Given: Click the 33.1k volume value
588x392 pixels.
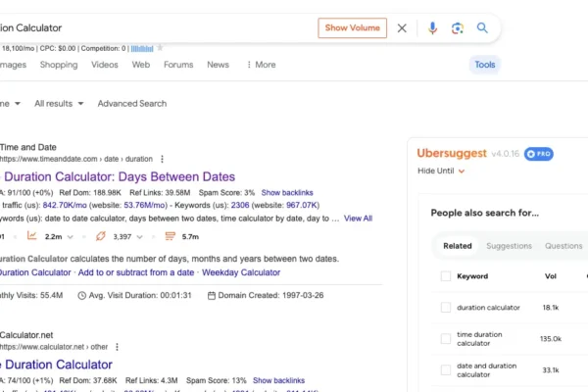Looking at the screenshot, I should [551, 369].
